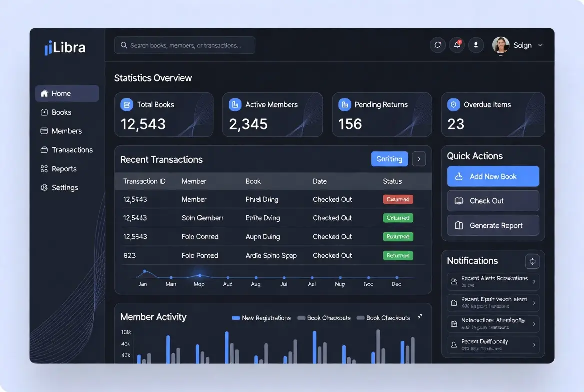Screen dimensions: 584x392
Task: Click the Generate Report button
Action: (x=493, y=226)
